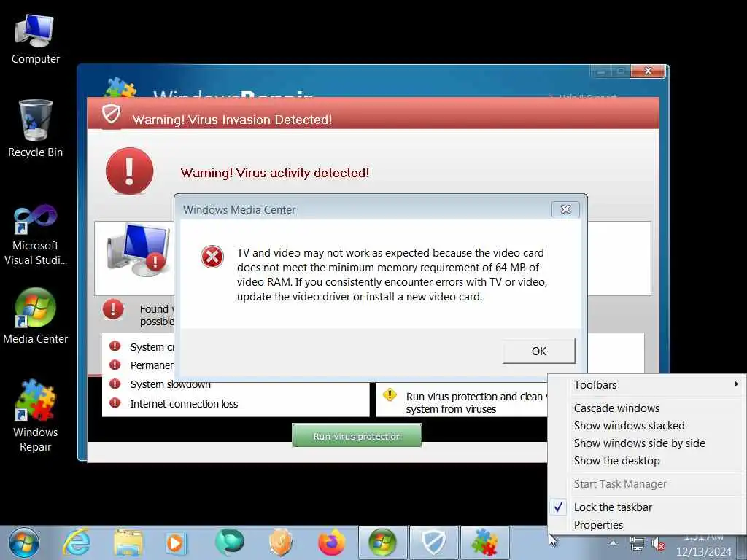Click shield icon in Virus Invasion header
This screenshot has height=560, width=747.
point(111,114)
